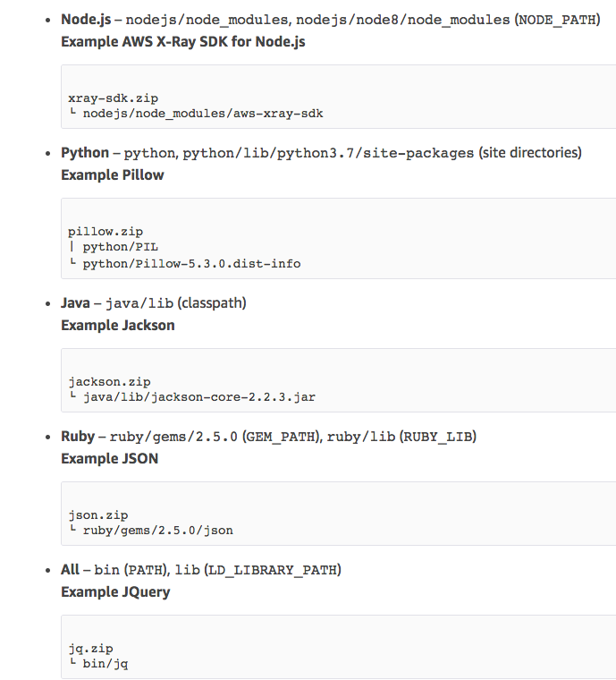Click xray-sdk.zip line in code block

click(x=113, y=98)
